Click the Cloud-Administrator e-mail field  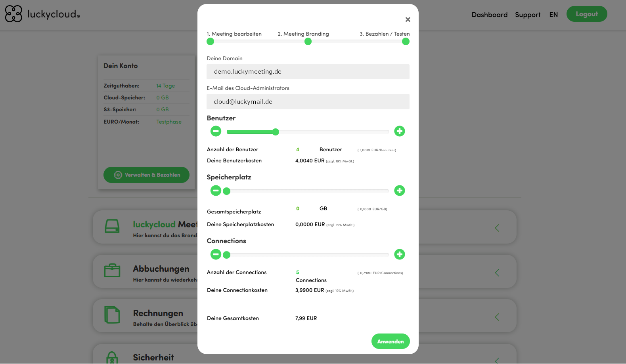tap(308, 101)
